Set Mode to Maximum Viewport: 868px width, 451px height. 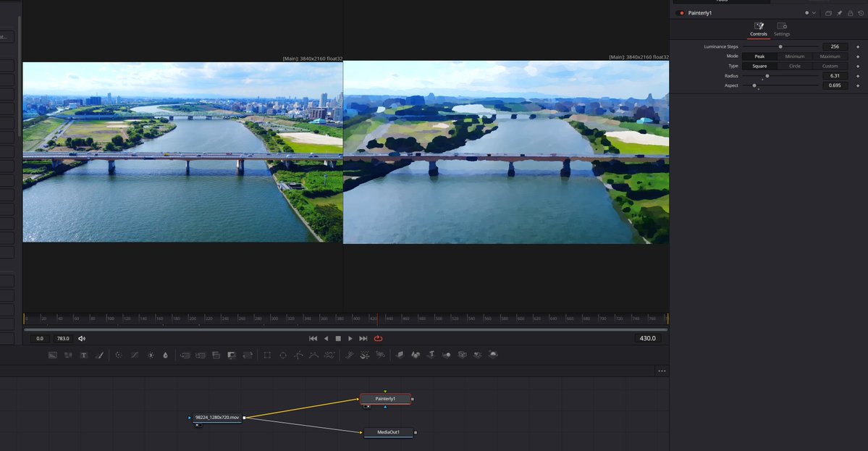pyautogui.click(x=830, y=56)
